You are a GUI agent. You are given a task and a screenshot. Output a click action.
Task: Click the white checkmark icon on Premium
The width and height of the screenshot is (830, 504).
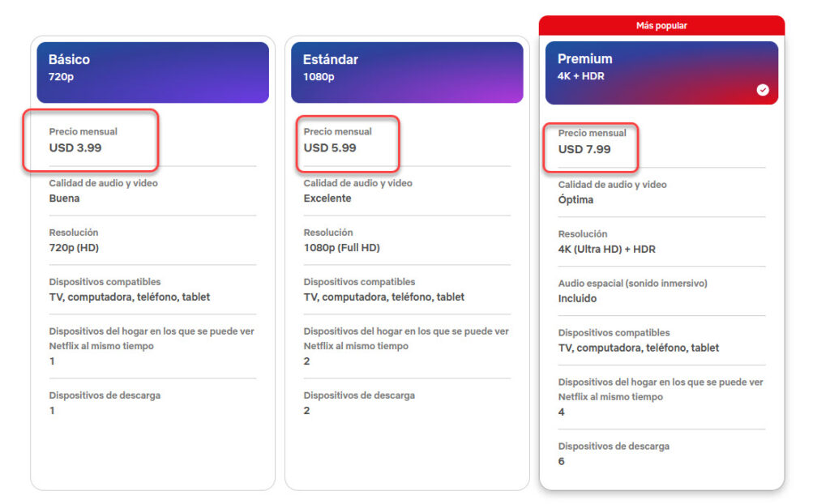(762, 90)
